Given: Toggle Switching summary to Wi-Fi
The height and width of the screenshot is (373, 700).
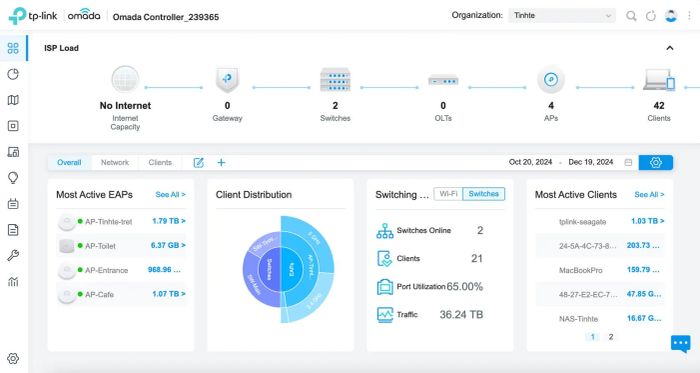Looking at the screenshot, I should pyautogui.click(x=448, y=194).
